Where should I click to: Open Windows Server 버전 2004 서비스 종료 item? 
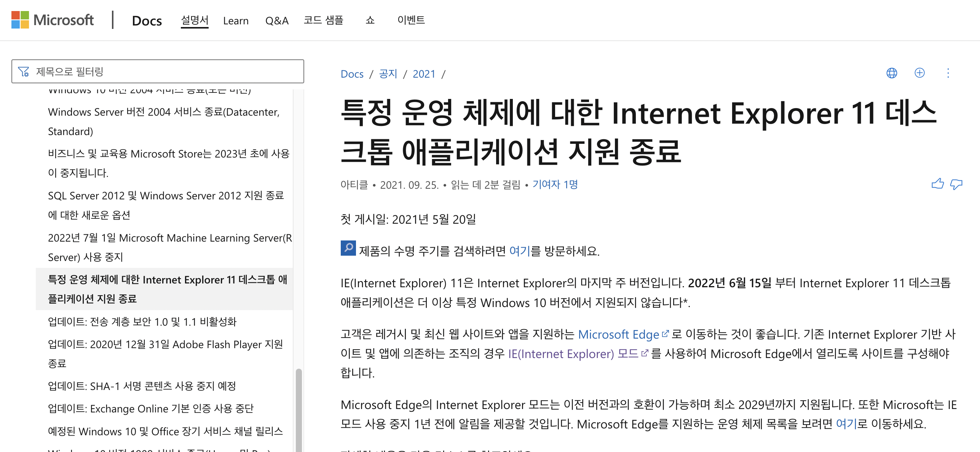pyautogui.click(x=164, y=121)
